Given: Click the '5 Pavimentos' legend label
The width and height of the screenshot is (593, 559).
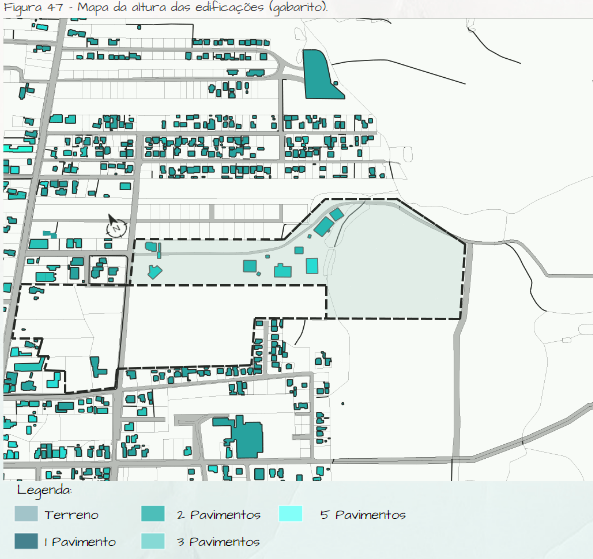Looking at the screenshot, I should tap(363, 515).
